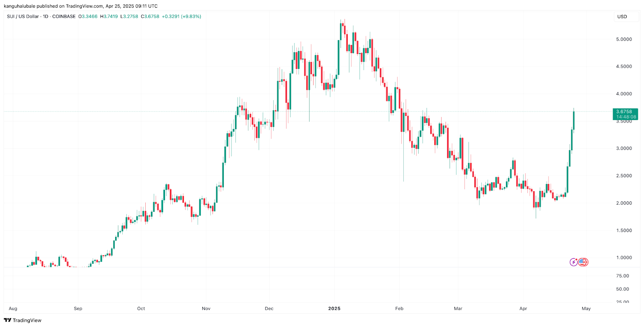Click the TradingView logo at bottom left

pyautogui.click(x=23, y=320)
